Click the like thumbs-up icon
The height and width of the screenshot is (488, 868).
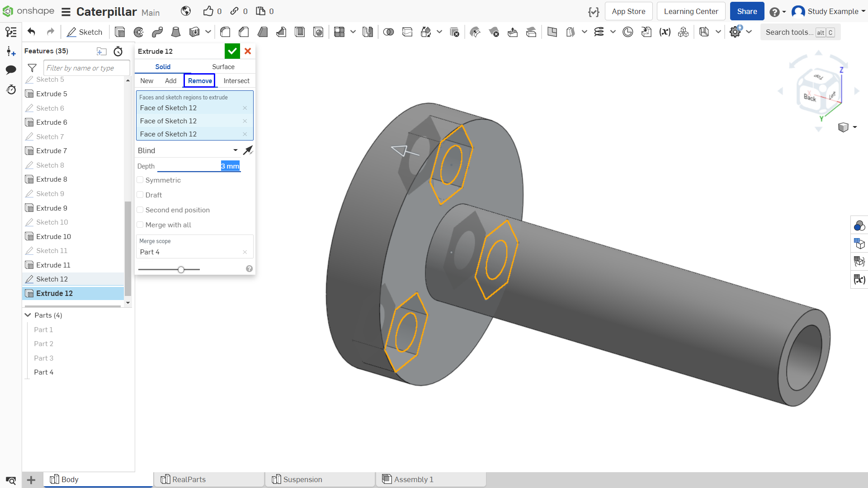point(208,11)
